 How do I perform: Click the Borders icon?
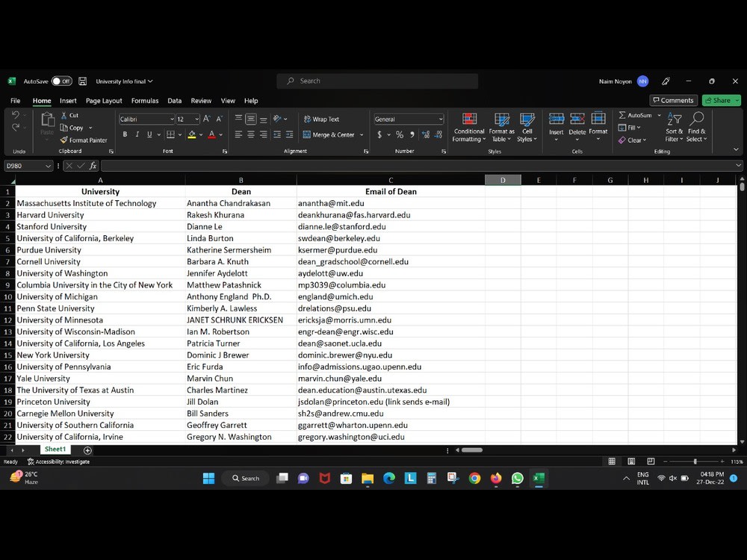pos(170,134)
